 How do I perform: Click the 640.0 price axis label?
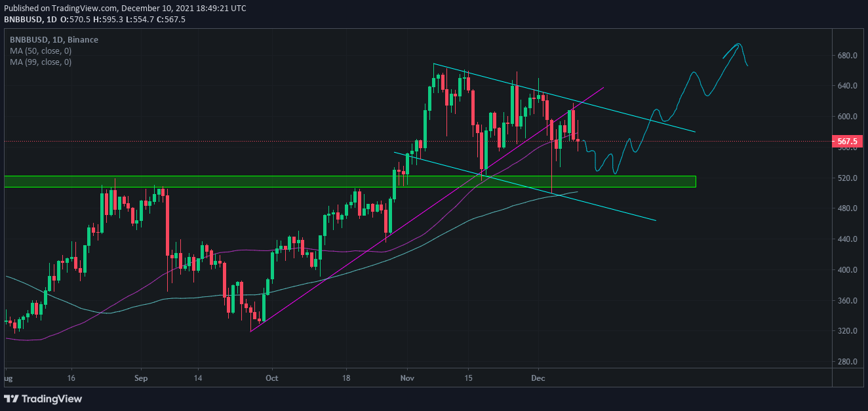tap(848, 86)
